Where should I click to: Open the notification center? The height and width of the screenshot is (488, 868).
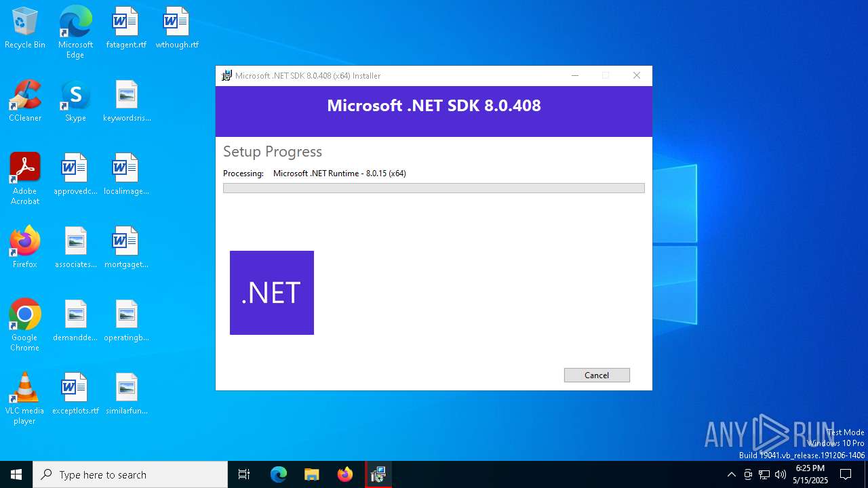coord(846,474)
